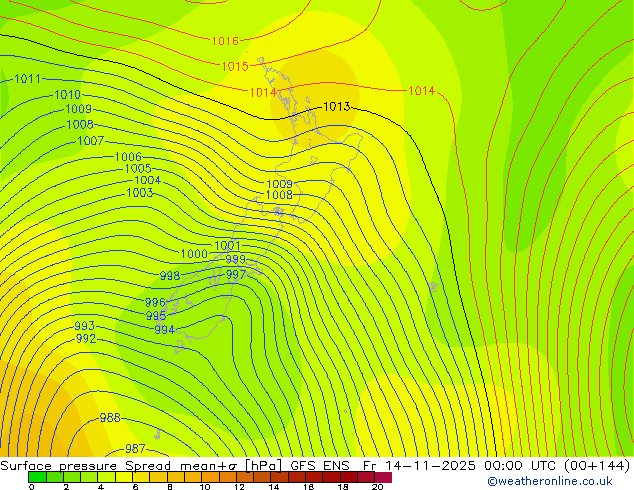Click the 1010 isobar label

click(68, 95)
